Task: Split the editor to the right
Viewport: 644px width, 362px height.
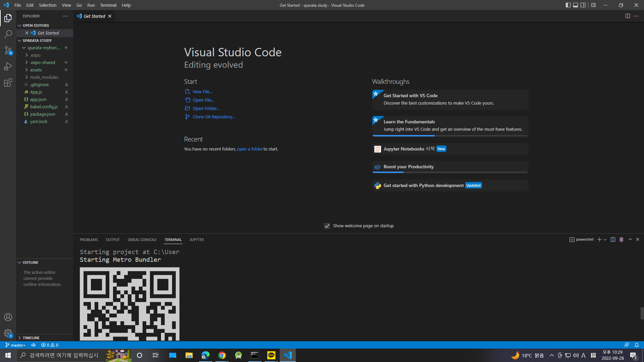Action: click(x=628, y=16)
